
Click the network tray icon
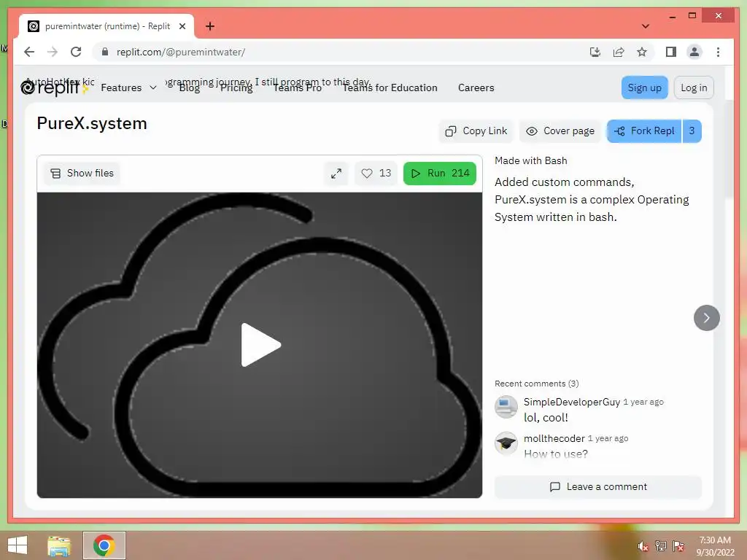coord(660,545)
